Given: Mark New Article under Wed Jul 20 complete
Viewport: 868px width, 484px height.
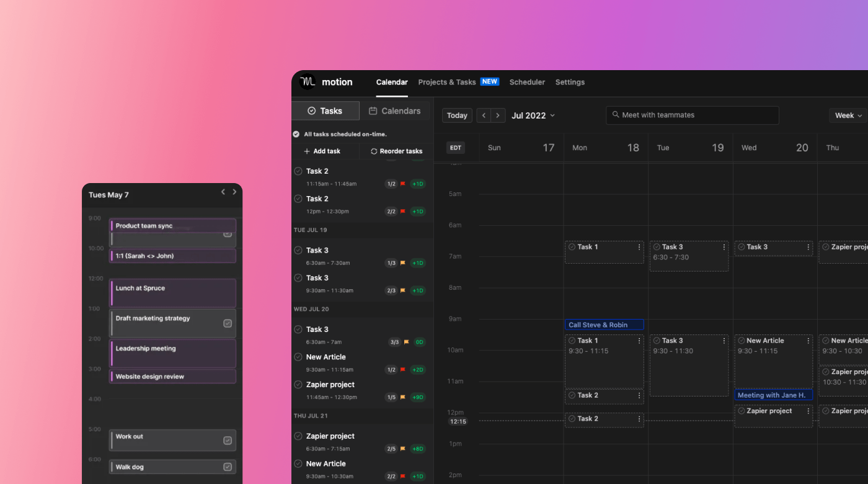Looking at the screenshot, I should [x=298, y=357].
